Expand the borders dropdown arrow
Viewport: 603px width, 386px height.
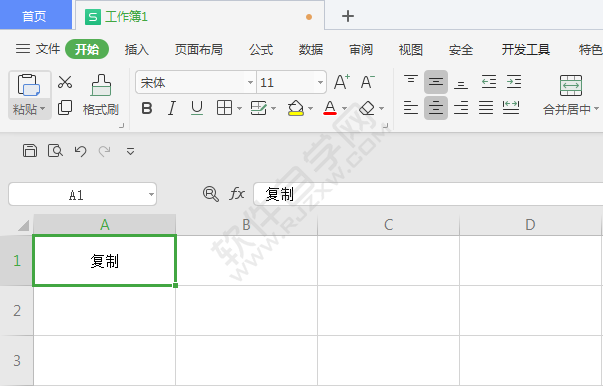click(x=239, y=109)
